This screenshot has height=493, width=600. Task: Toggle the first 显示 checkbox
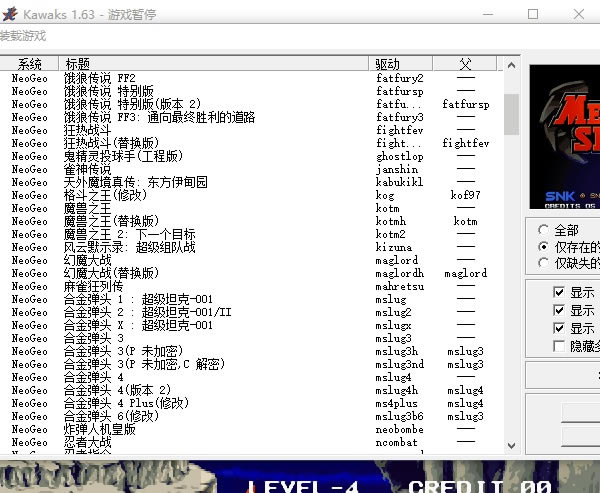click(x=559, y=292)
